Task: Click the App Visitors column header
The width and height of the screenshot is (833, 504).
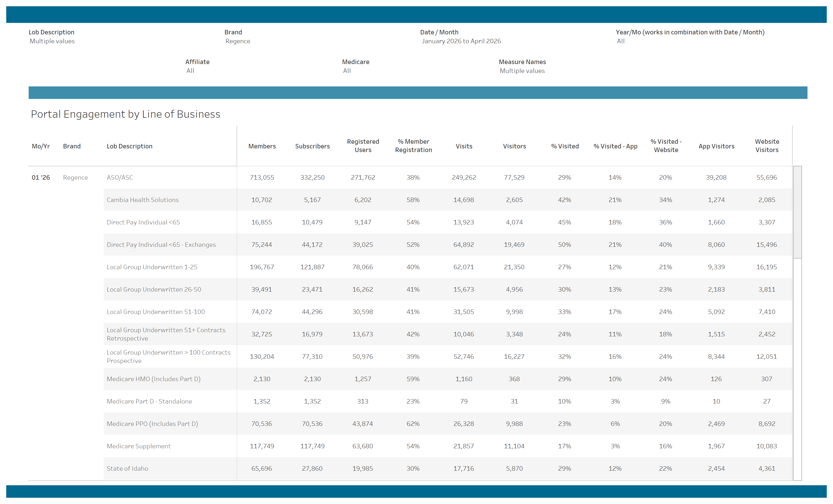Action: click(x=716, y=146)
